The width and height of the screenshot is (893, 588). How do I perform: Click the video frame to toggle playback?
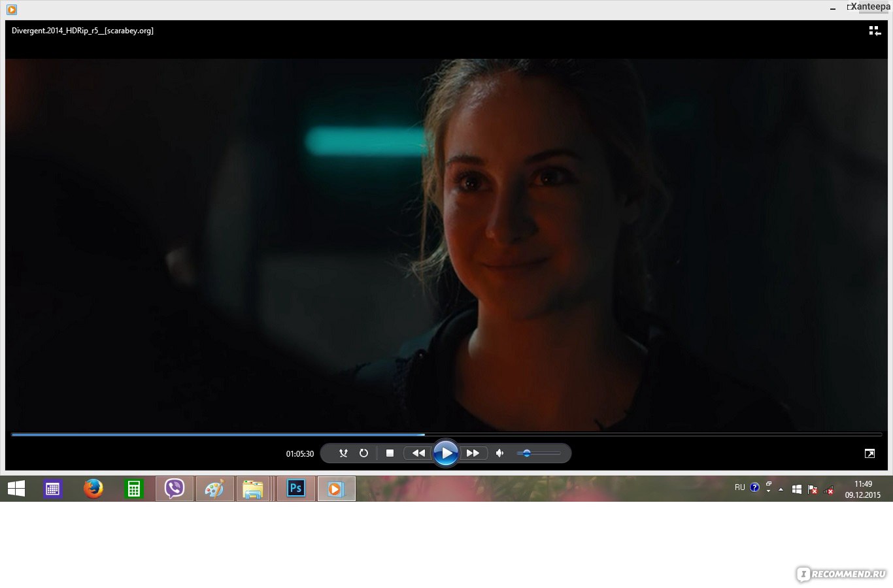pyautogui.click(x=446, y=245)
